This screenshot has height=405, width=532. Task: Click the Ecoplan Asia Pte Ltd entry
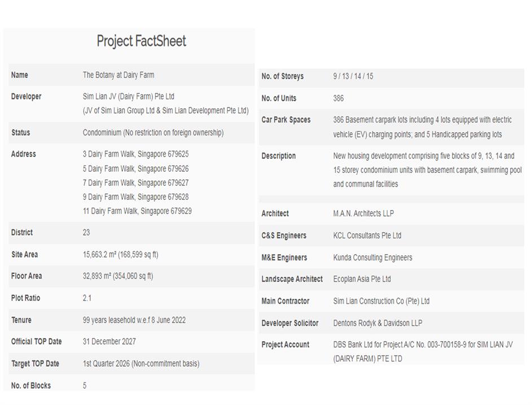tap(362, 279)
